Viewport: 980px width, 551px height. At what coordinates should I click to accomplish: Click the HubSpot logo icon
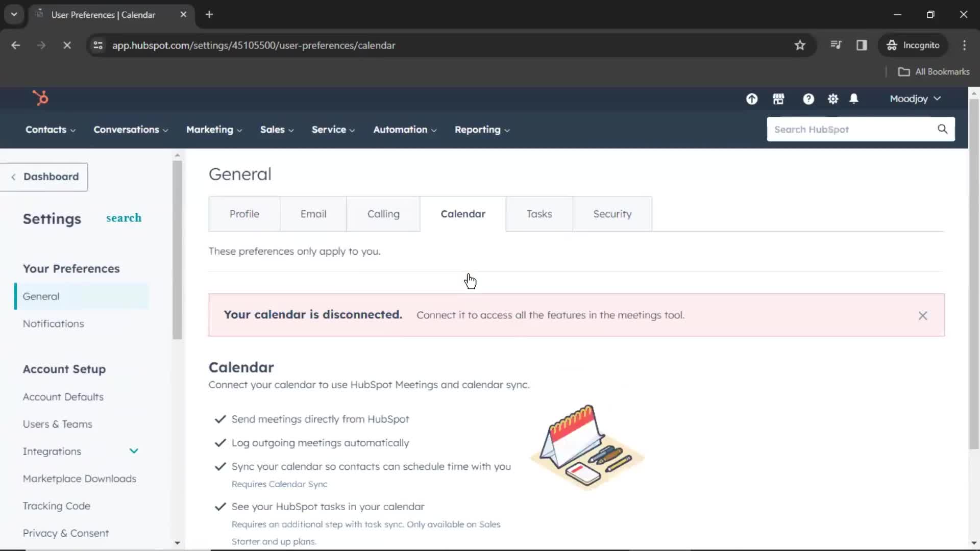tap(40, 97)
